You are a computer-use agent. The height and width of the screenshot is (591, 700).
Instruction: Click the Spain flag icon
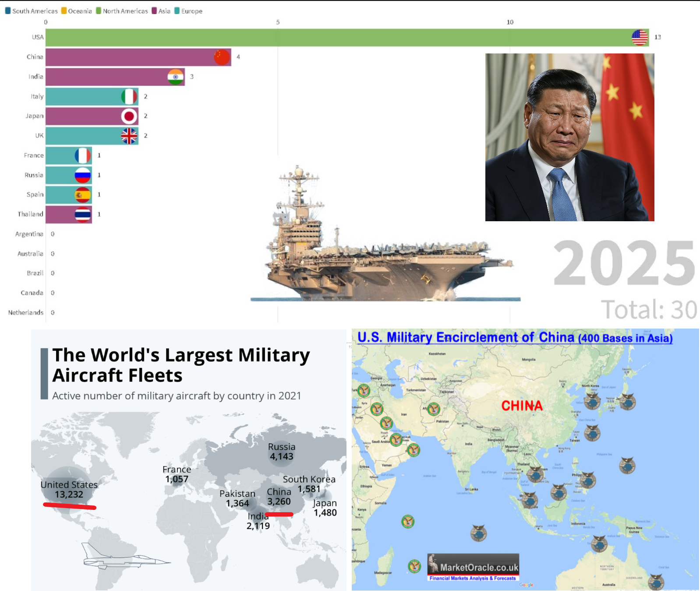[x=83, y=195]
